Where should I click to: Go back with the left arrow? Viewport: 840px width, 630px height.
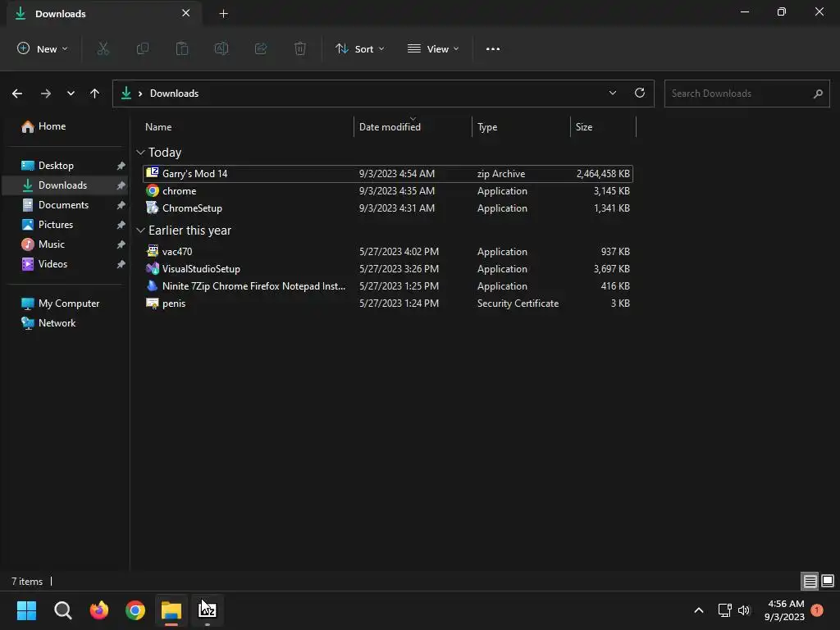[x=17, y=94]
